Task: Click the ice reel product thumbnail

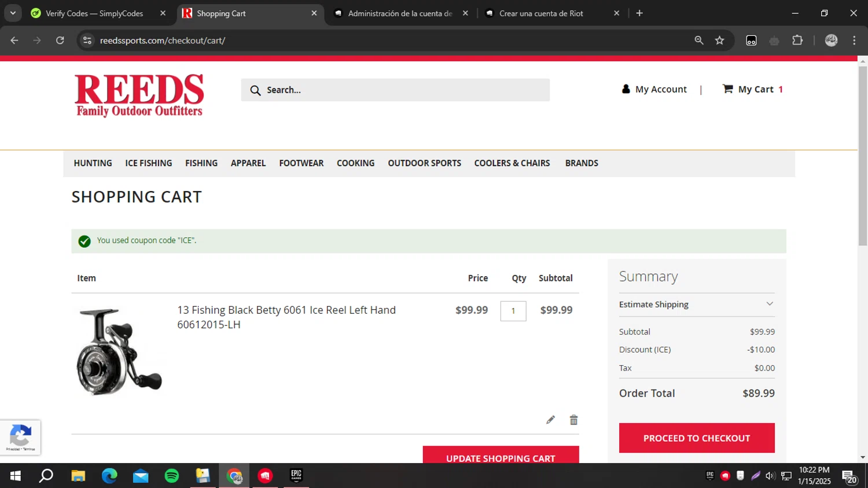Action: point(119,352)
